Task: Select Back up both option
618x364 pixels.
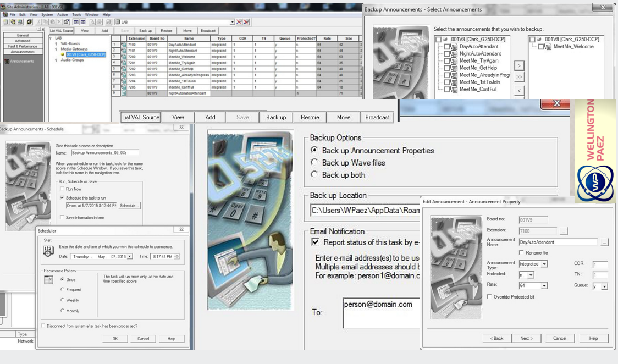Action: point(314,174)
